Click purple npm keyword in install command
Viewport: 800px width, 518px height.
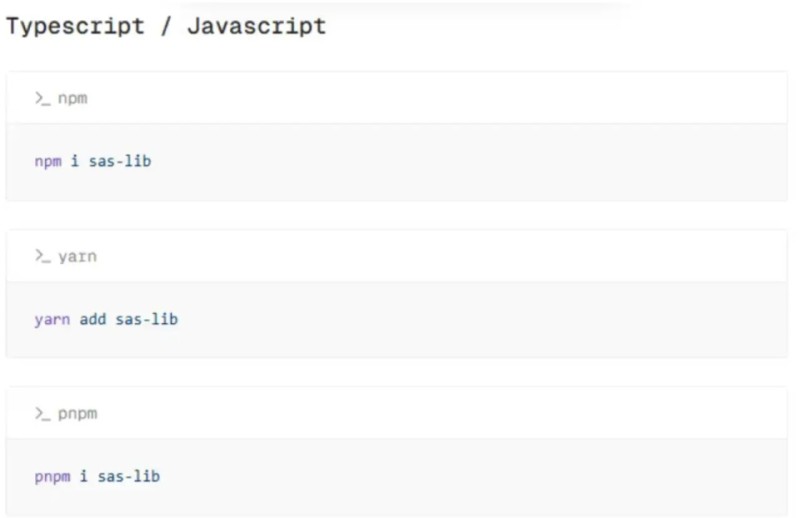coord(48,162)
